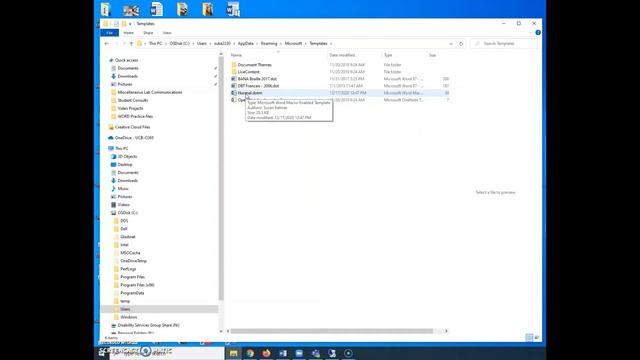Refresh the Templates folder view
The height and width of the screenshot is (360, 640).
coord(461,44)
